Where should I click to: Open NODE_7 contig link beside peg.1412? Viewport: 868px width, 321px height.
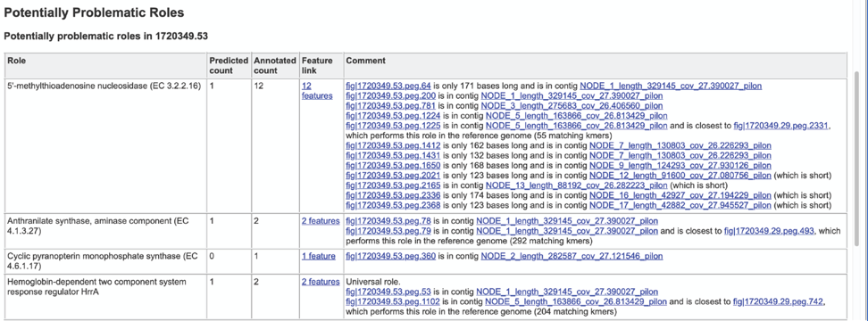[x=680, y=146]
